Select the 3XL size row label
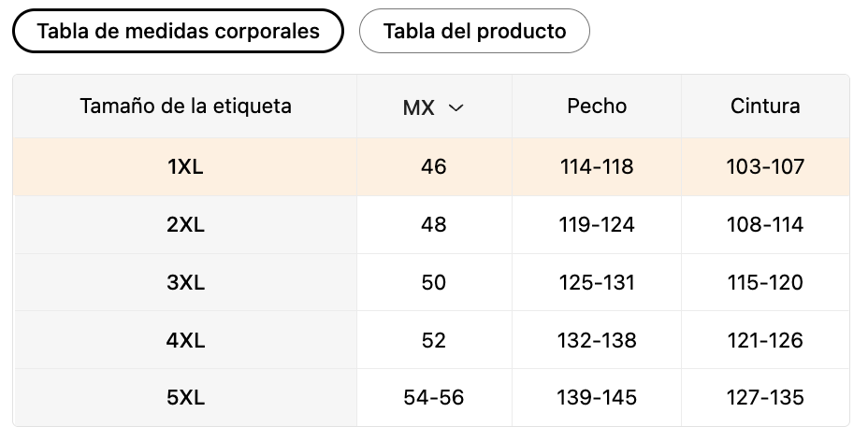 pyautogui.click(x=185, y=282)
